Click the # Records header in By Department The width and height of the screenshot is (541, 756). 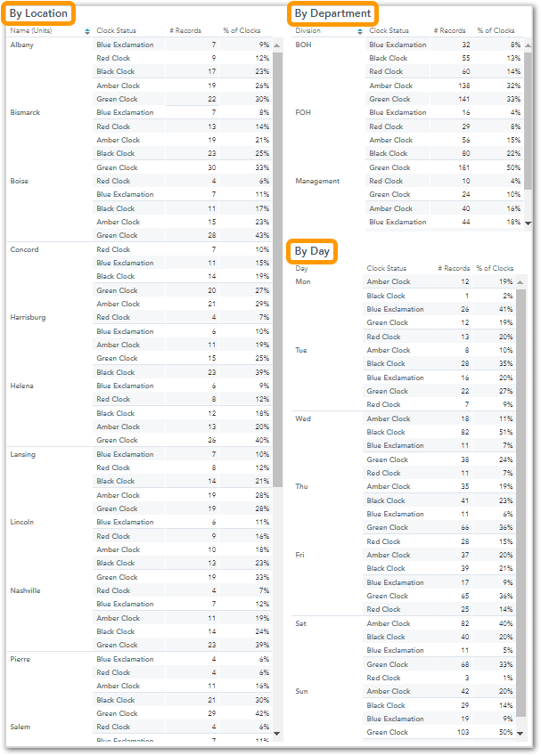(449, 30)
